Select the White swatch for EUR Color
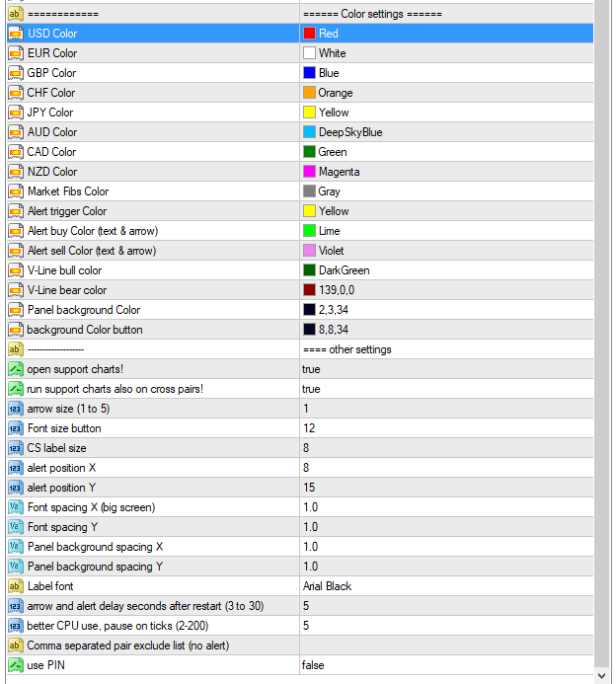 coord(309,52)
